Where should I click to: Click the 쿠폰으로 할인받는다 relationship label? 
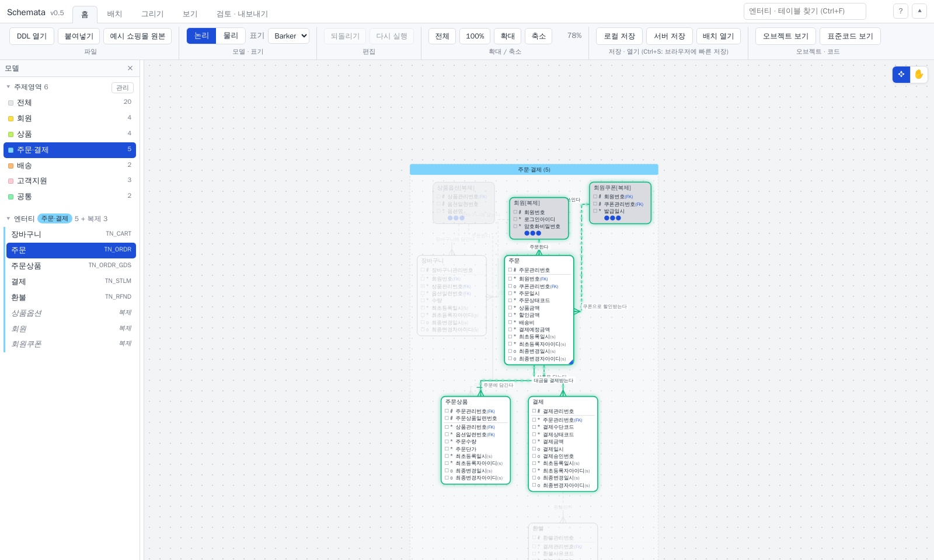tap(605, 306)
